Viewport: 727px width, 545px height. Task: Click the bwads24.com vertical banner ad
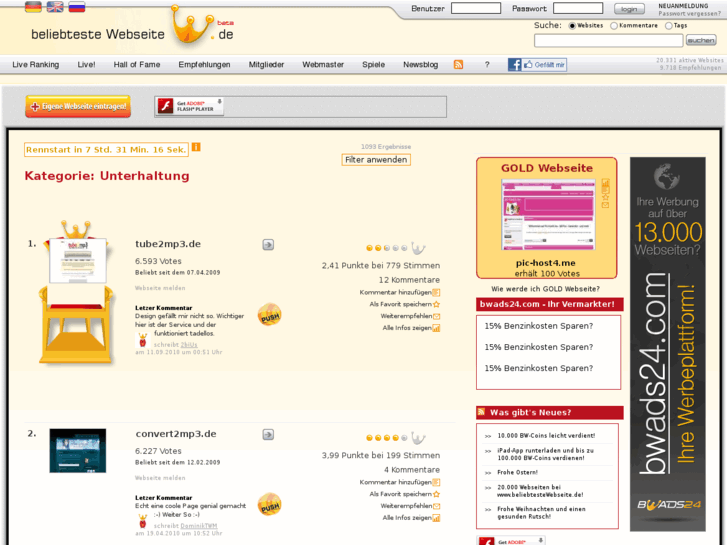pyautogui.click(x=668, y=344)
